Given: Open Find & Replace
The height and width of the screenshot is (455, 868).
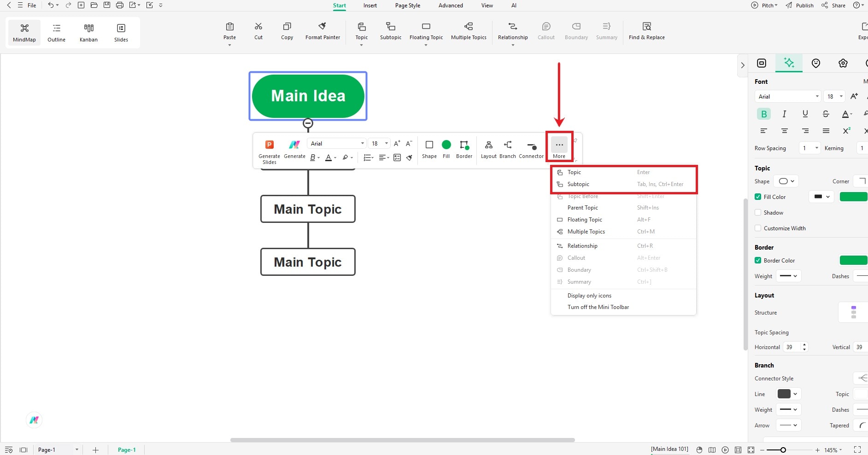Looking at the screenshot, I should coord(647,31).
